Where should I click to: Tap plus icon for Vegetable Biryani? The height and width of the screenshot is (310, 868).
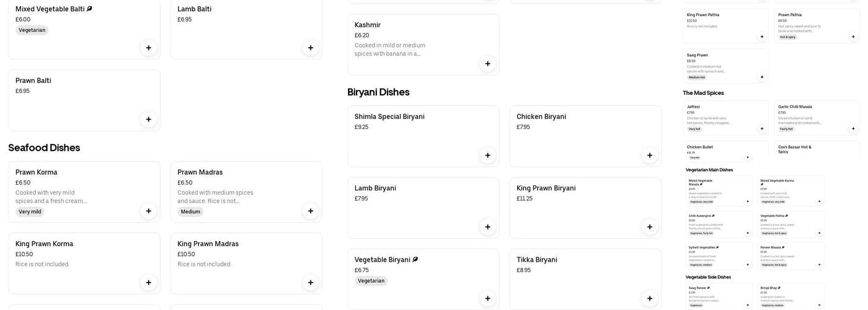487,298
